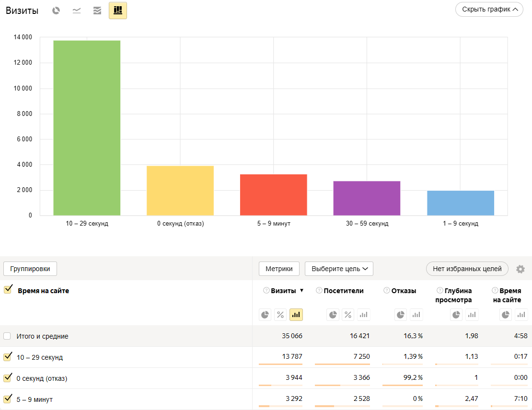Collapse chart with Скрыть график
The width and height of the screenshot is (532, 410).
click(x=489, y=10)
